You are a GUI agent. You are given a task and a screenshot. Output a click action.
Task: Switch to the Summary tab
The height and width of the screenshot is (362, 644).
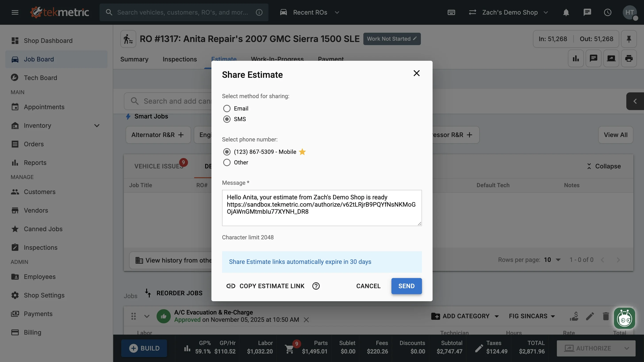click(134, 59)
